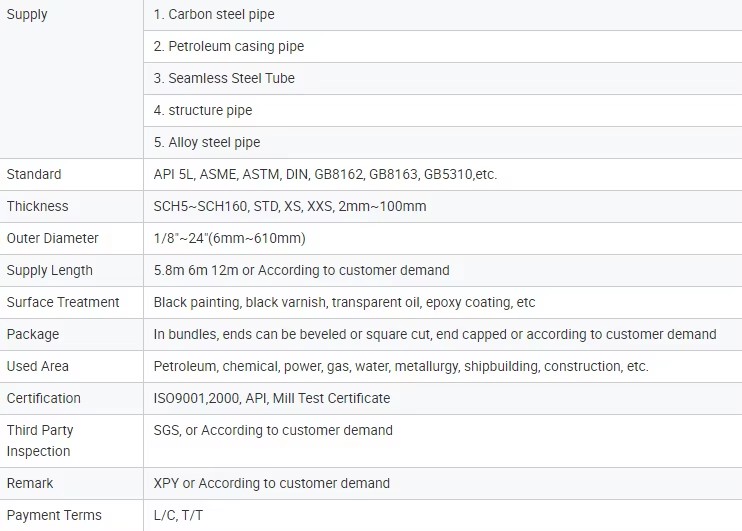Select '3. Seamless Steel Tube' row
The image size is (742, 531).
[443, 79]
